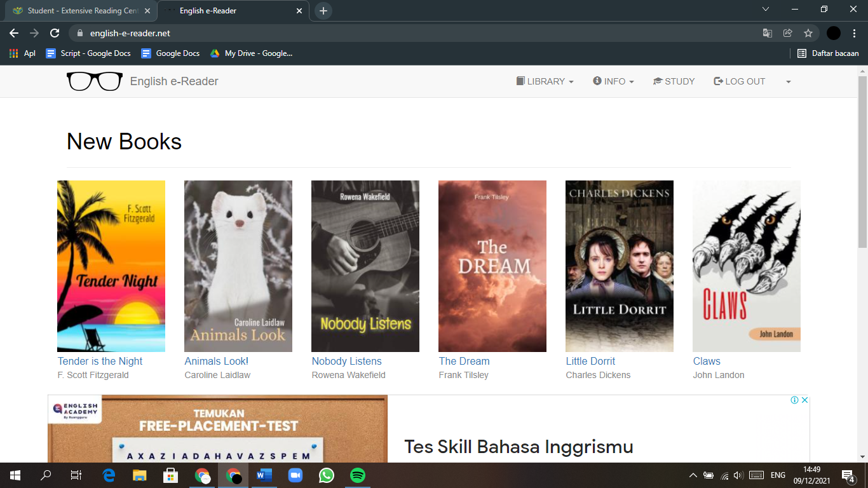Click Little Dorrit book cover
The width and height of the screenshot is (868, 488).
coord(620,266)
